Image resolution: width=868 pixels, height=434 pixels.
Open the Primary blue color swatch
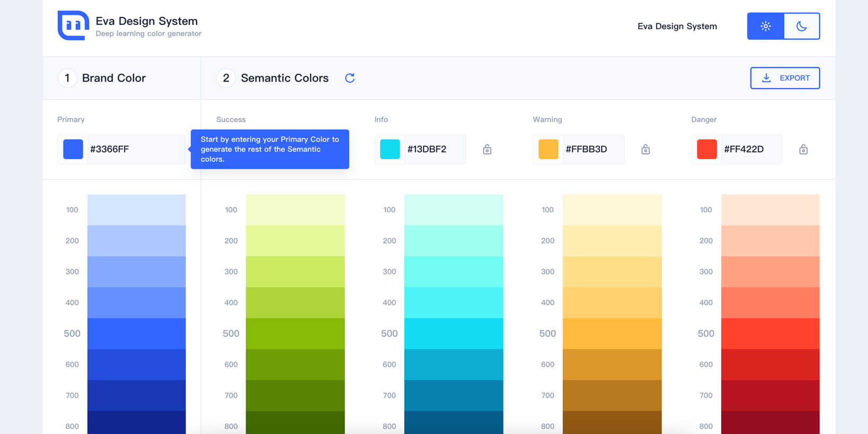73,149
